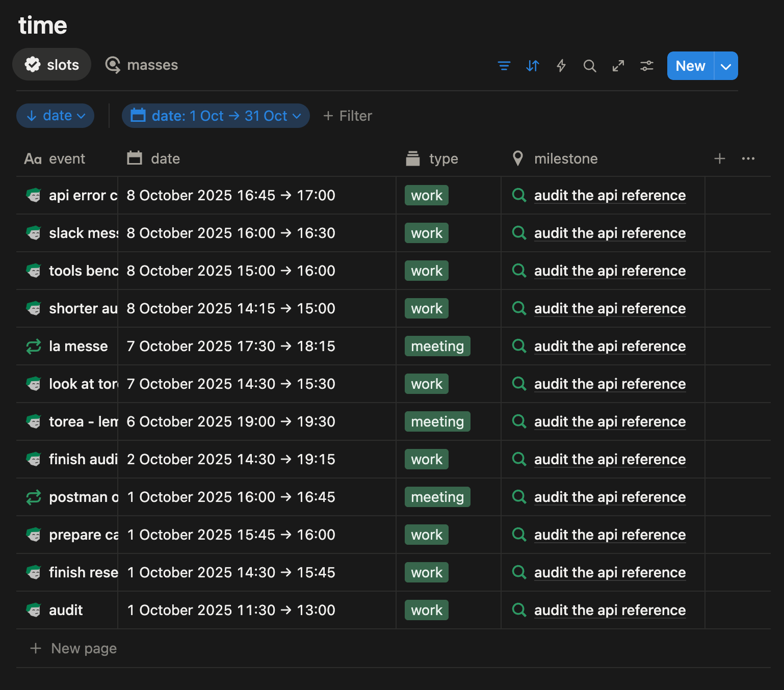784x690 pixels.
Task: Click the plus icon to add property
Action: 719,158
